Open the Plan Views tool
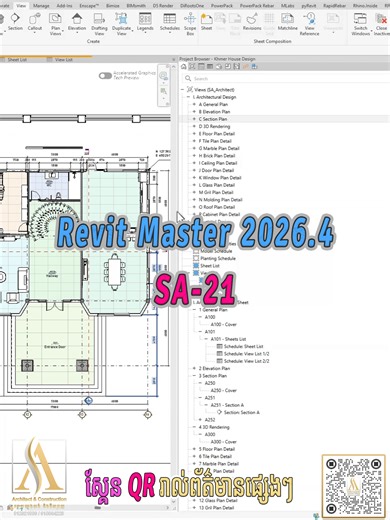 pos(55,24)
